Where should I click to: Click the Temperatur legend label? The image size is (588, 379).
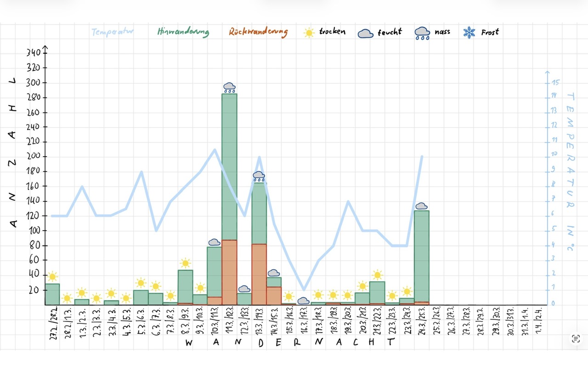pyautogui.click(x=112, y=33)
